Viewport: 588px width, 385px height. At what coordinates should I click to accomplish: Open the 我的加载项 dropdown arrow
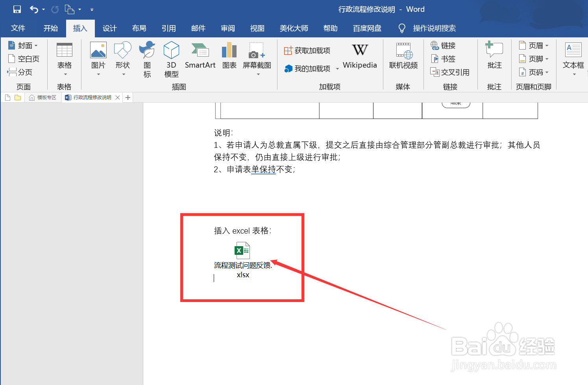click(x=337, y=69)
